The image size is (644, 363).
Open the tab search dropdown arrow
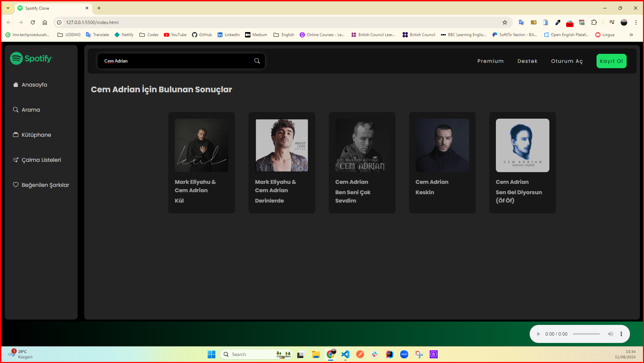(x=8, y=8)
